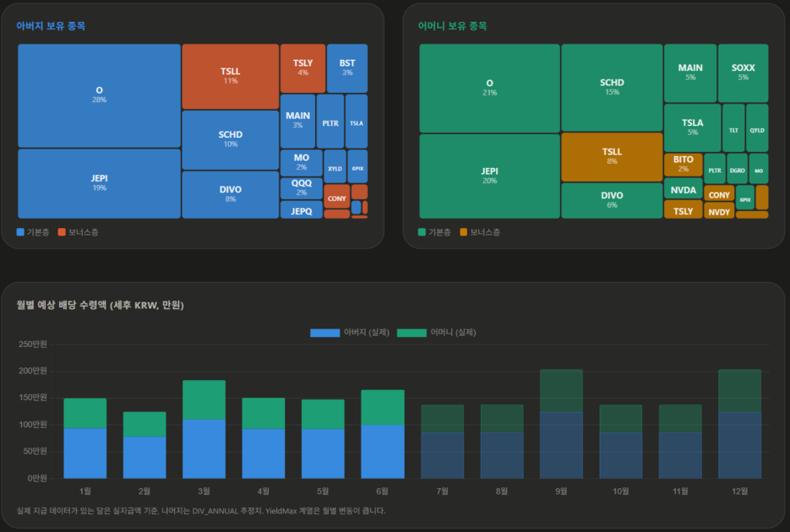Select the orange CONY tile in father's treemap
The height and width of the screenshot is (532, 790).
coord(337,196)
